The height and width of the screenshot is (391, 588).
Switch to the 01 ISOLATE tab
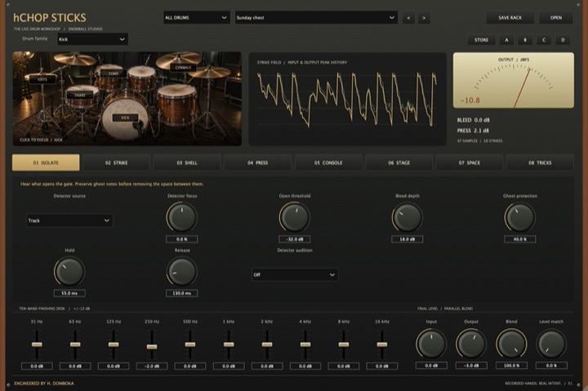click(x=46, y=162)
